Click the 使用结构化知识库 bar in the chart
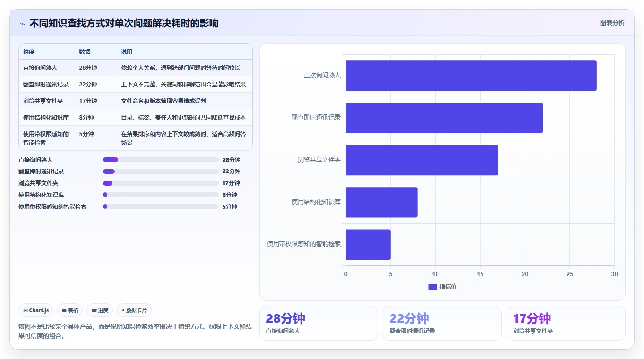 [x=382, y=202]
